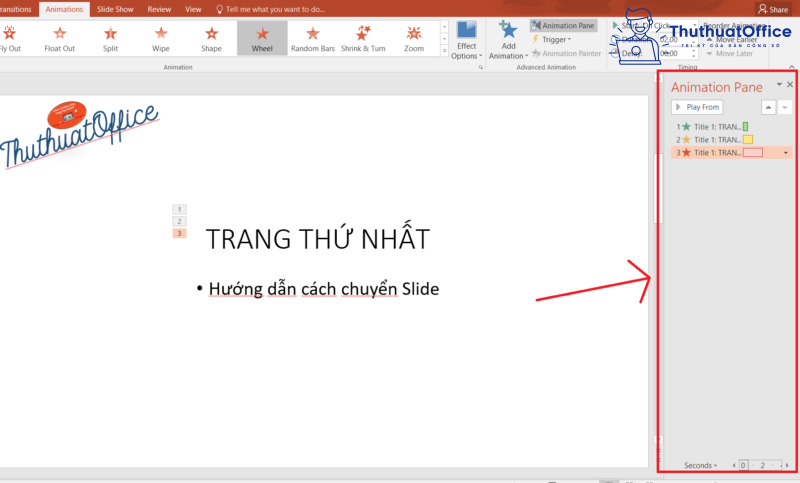This screenshot has width=800, height=483.
Task: Apply the Shape animation effect
Action: pyautogui.click(x=211, y=39)
